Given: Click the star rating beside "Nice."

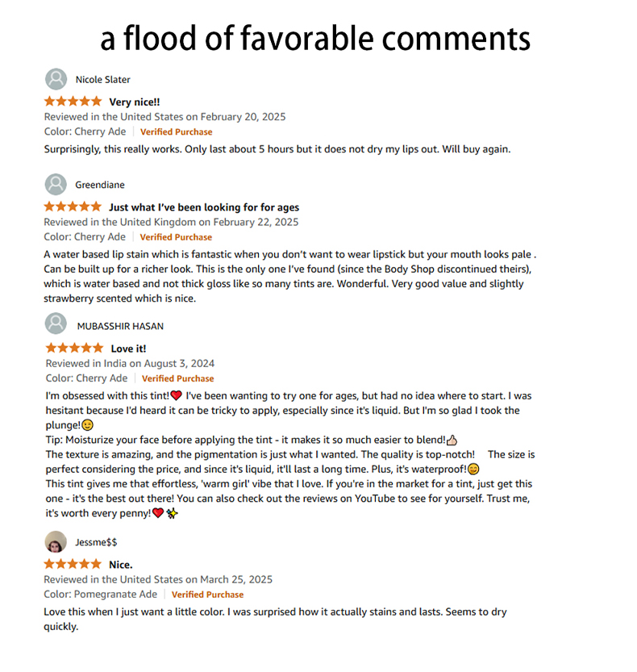Looking at the screenshot, I should coord(73,564).
